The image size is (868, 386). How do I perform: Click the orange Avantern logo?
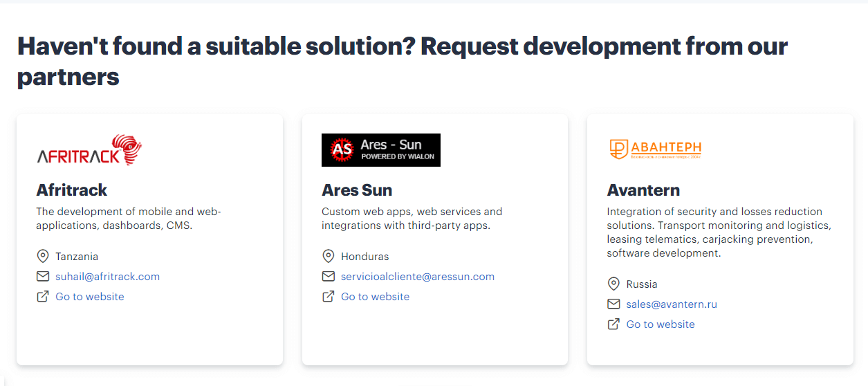[x=655, y=149]
